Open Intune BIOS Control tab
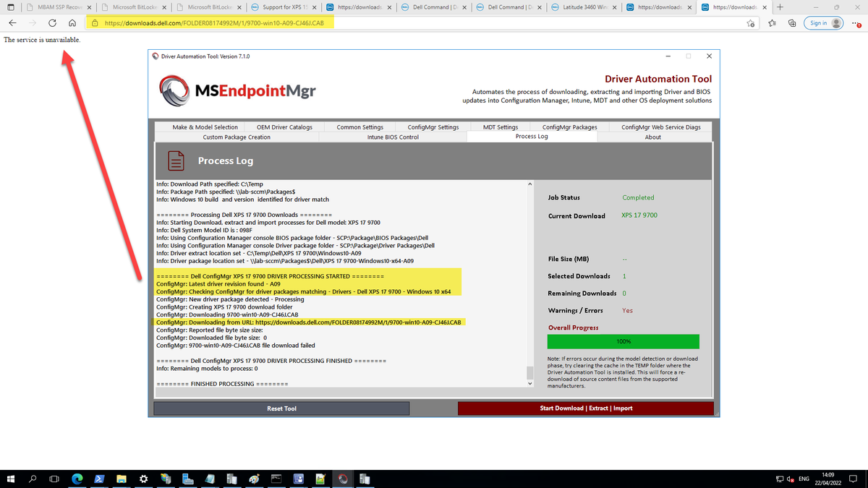The image size is (868, 488). pos(393,137)
